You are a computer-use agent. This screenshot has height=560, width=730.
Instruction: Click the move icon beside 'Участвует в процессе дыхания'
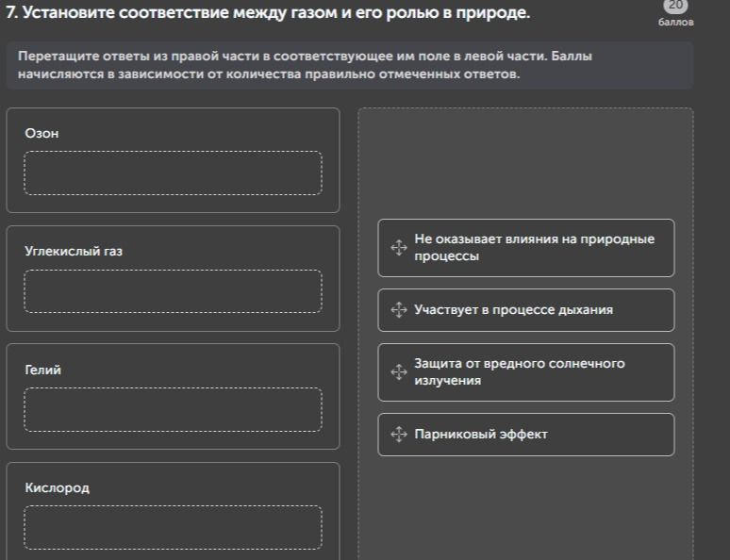399,310
